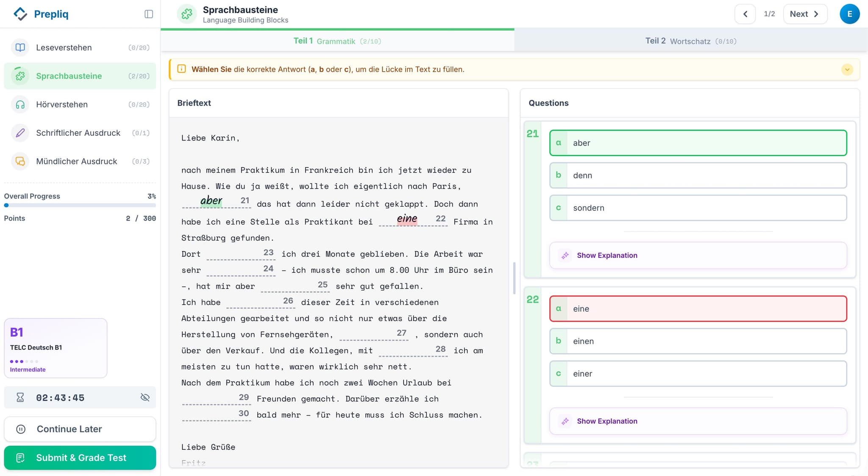
Task: Select answer a 'eine' for question 22
Action: pos(698,309)
